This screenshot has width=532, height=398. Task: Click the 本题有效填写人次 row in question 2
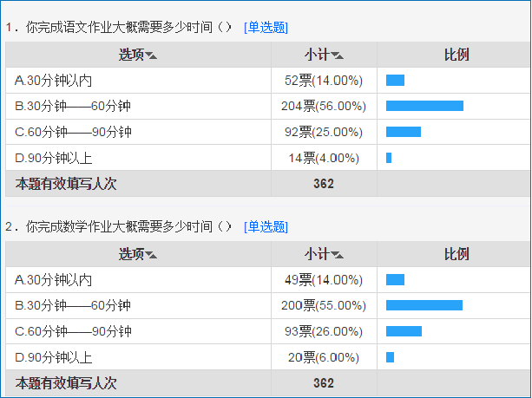click(x=267, y=383)
